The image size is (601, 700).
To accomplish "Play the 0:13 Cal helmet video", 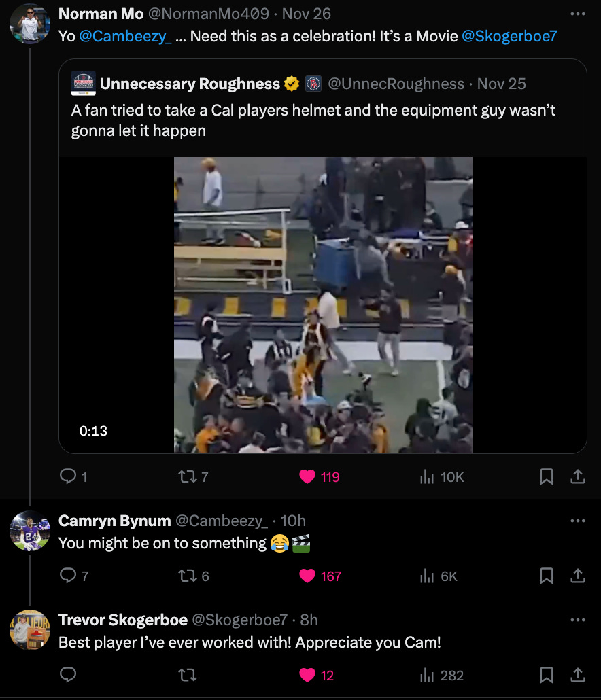I will (323, 305).
